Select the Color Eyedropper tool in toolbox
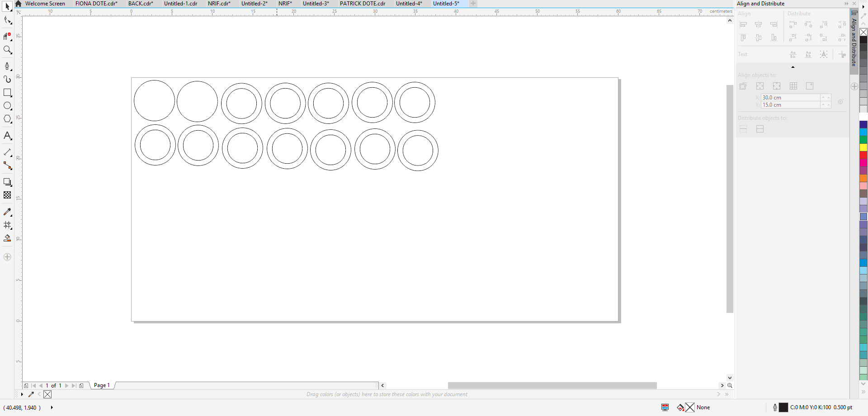868x416 pixels. point(7,212)
